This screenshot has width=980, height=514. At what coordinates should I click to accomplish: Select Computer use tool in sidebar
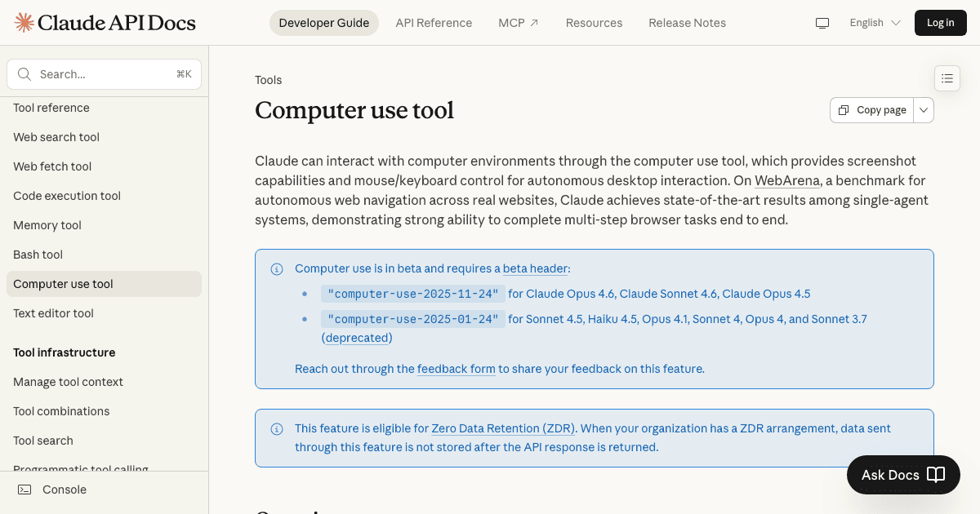[x=104, y=284]
